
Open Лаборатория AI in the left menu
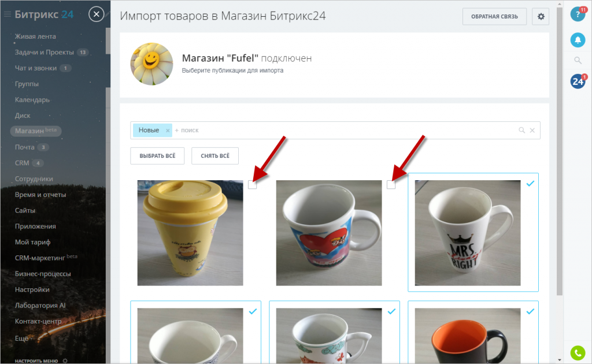[40, 306]
